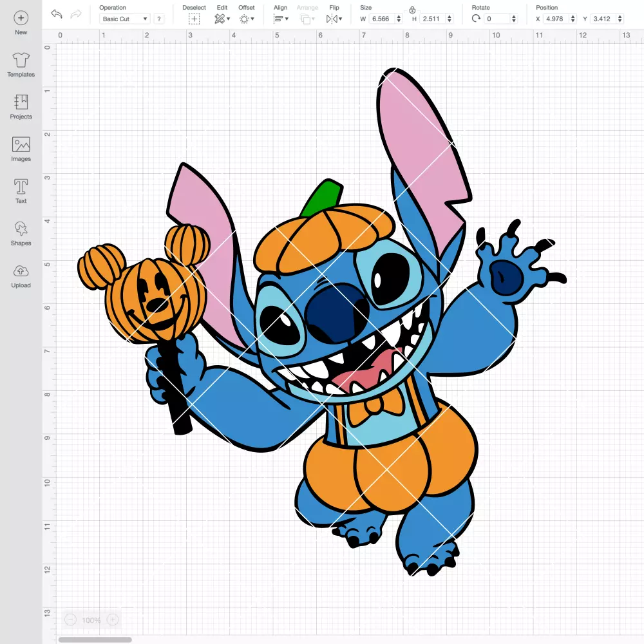644x644 pixels.
Task: Click the Rotate icon
Action: [x=476, y=19]
